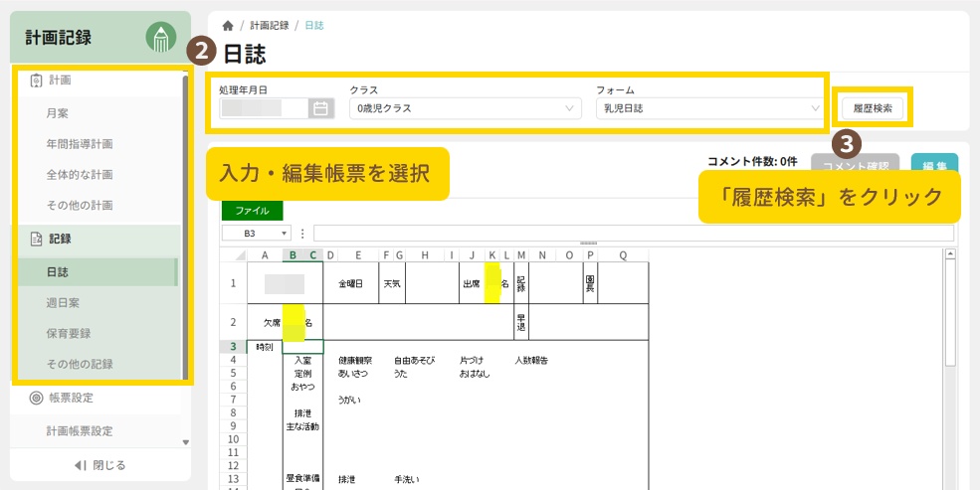
Task: Open 週日案 from the sidebar menu
Action: [x=64, y=301]
